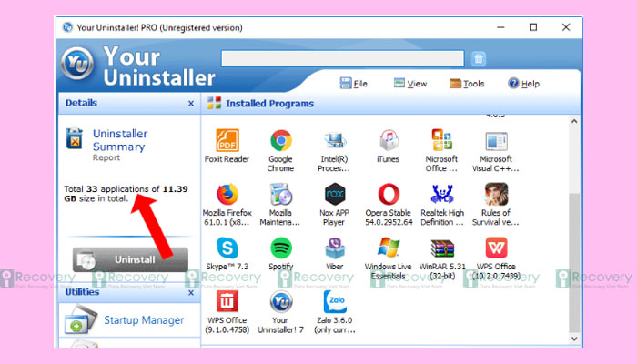Open the Help menu
The width and height of the screenshot is (637, 364).
tap(523, 84)
